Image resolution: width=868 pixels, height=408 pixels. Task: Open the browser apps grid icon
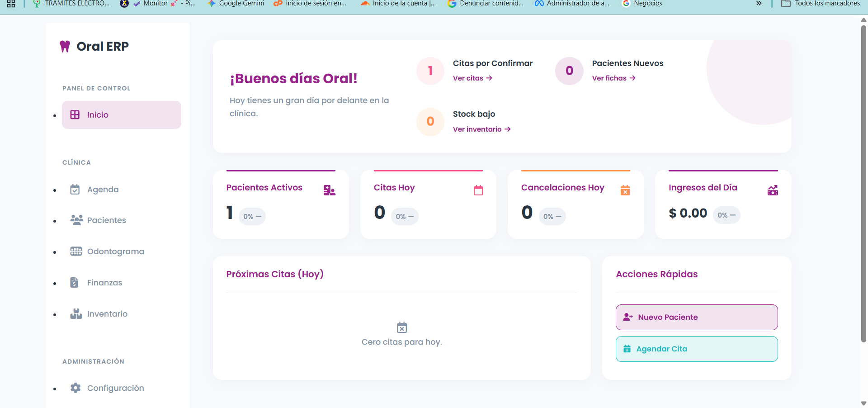11,4
